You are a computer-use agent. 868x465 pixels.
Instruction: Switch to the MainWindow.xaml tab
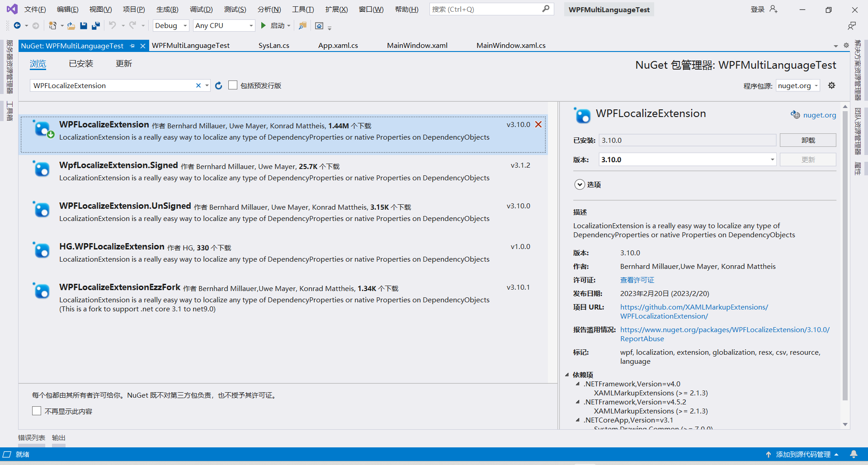(x=417, y=46)
